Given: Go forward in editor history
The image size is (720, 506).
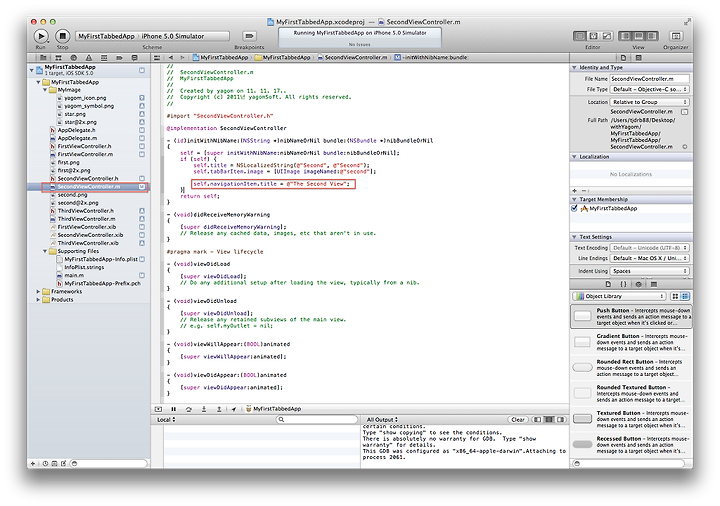Looking at the screenshot, I should [182, 58].
